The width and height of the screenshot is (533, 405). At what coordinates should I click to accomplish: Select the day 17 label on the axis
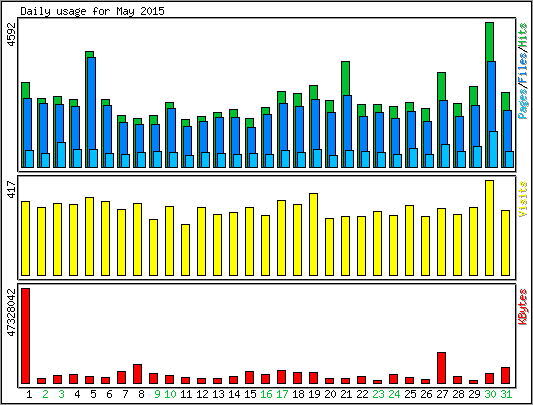click(x=282, y=394)
